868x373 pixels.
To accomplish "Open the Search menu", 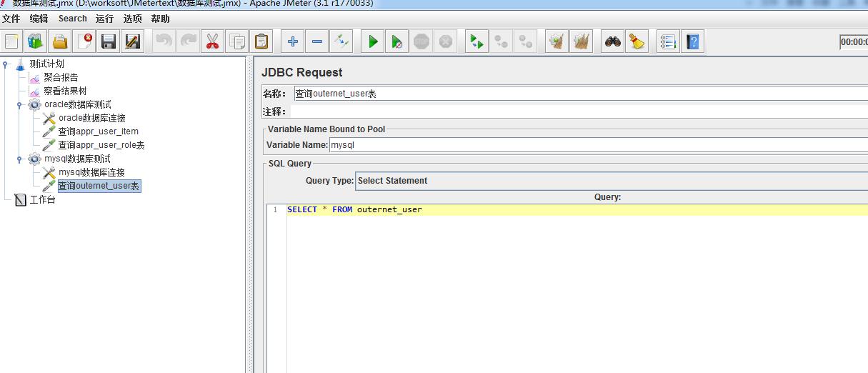I will pyautogui.click(x=73, y=19).
